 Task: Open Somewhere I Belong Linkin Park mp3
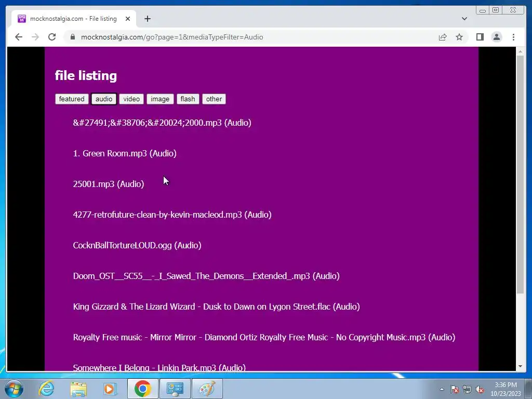(159, 367)
